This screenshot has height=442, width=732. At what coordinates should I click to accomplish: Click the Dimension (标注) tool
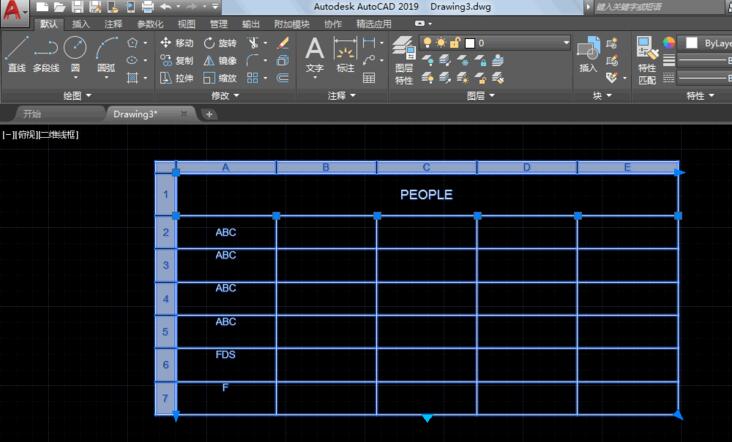[345, 55]
